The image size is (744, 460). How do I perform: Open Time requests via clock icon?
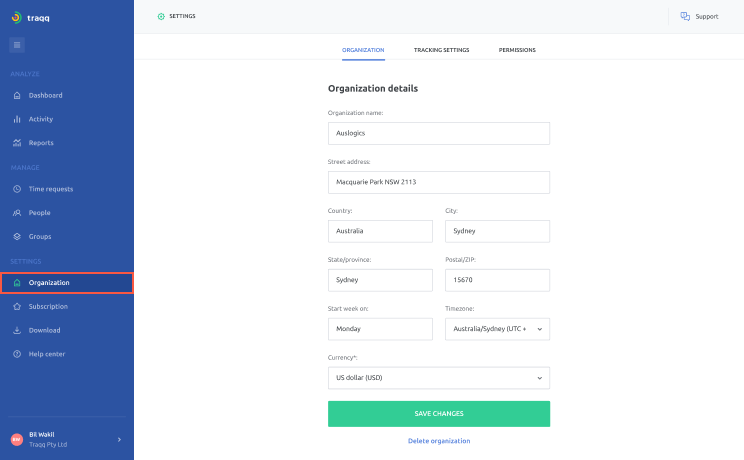click(x=17, y=189)
